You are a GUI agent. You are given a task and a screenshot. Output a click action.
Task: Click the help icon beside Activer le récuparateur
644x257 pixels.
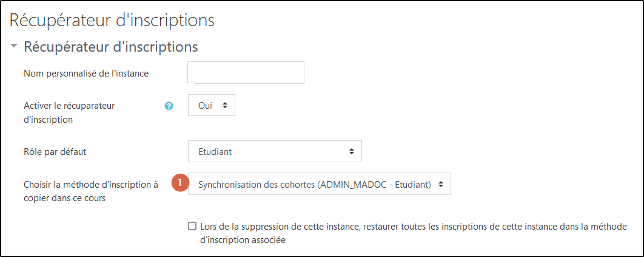point(169,105)
